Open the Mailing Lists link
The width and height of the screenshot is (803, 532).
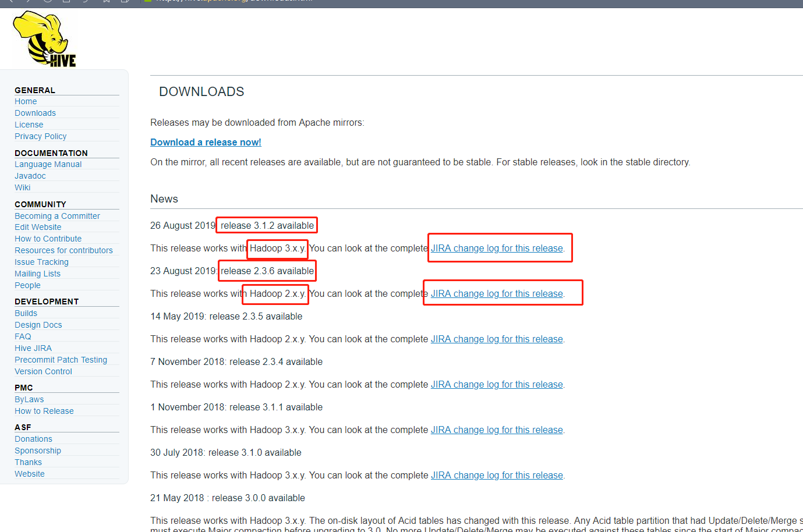tap(37, 274)
